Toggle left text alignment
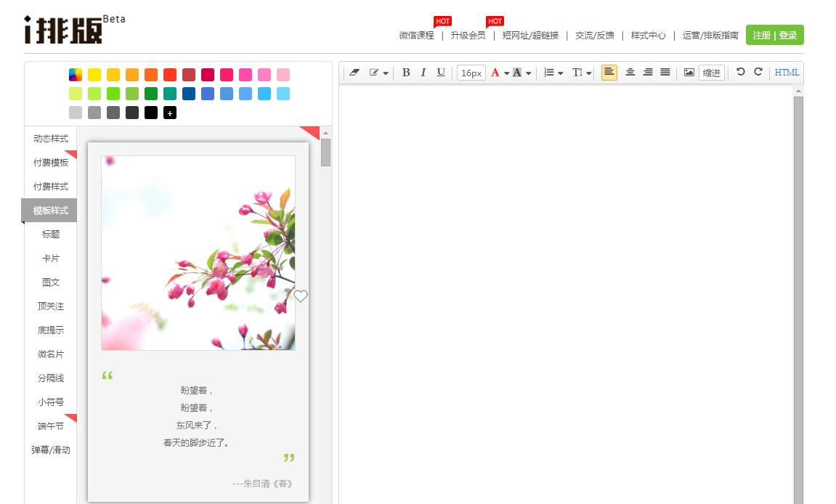836x504 pixels. (x=609, y=73)
